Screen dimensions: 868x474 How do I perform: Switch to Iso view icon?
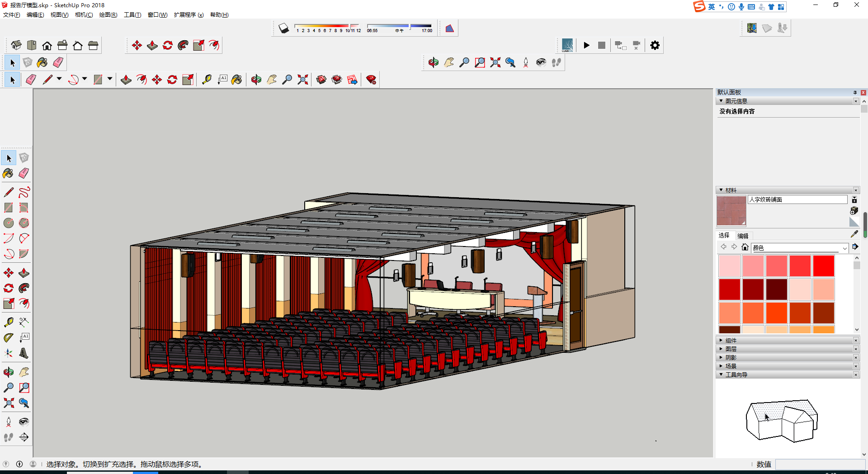(16, 45)
